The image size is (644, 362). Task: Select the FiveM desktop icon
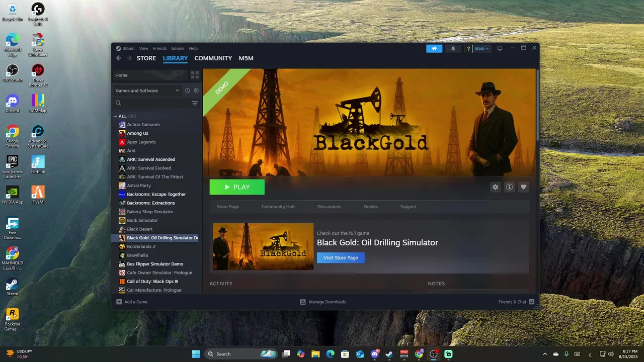[x=38, y=195]
